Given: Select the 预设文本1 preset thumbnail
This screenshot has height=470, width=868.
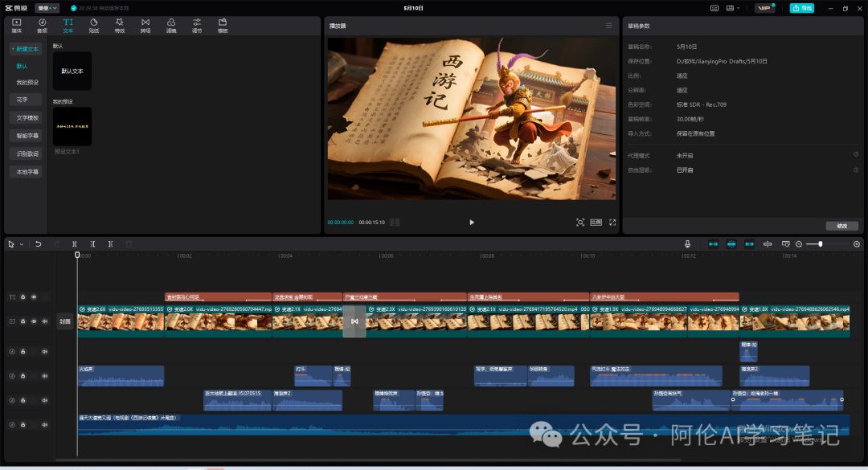Looking at the screenshot, I should click(72, 126).
